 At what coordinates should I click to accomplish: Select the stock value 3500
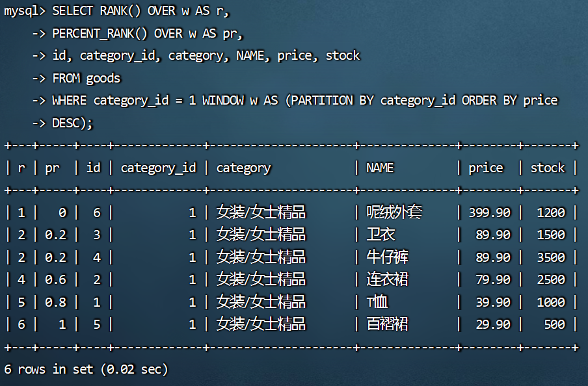pos(550,257)
